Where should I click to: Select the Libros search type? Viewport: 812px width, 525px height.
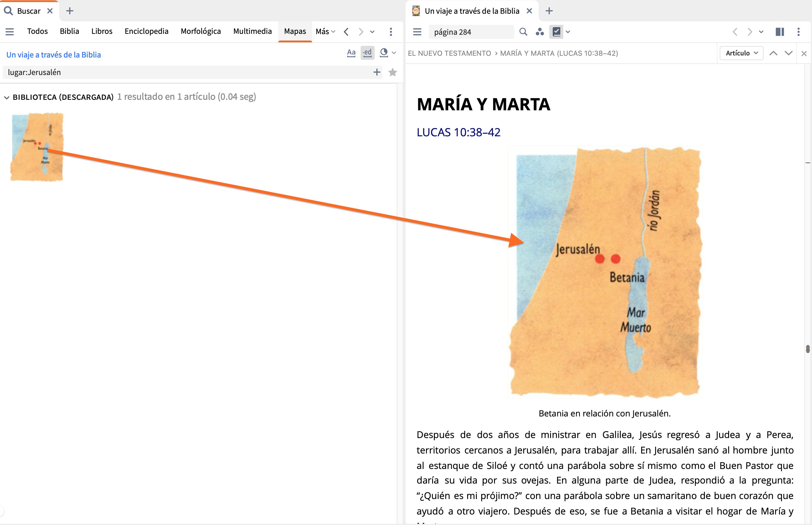click(102, 31)
